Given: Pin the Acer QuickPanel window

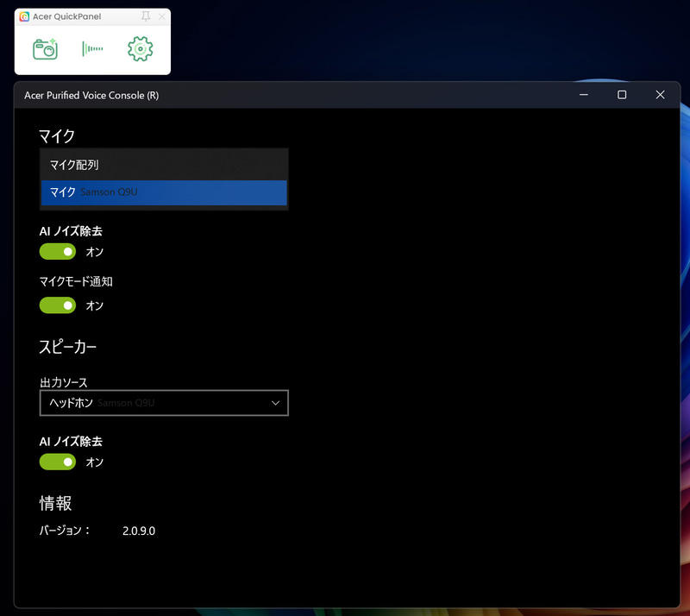Looking at the screenshot, I should point(146,16).
